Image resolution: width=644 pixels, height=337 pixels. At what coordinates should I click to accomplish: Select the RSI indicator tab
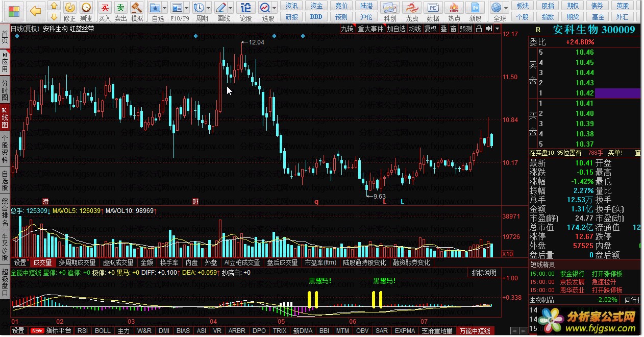click(x=83, y=331)
